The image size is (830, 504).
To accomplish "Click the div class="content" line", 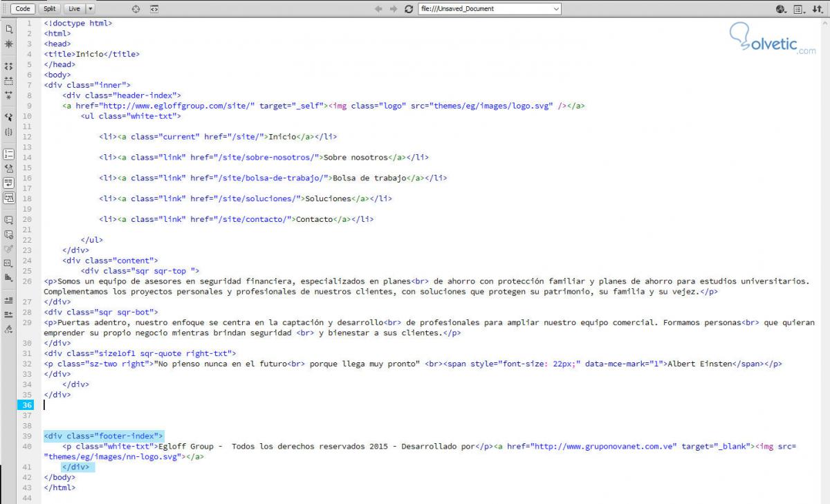I will [x=110, y=261].
